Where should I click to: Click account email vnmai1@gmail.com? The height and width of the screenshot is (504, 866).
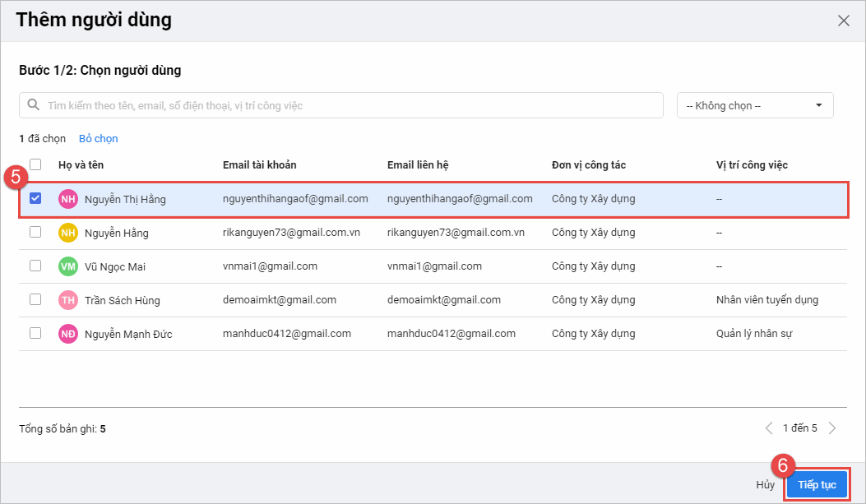(270, 266)
